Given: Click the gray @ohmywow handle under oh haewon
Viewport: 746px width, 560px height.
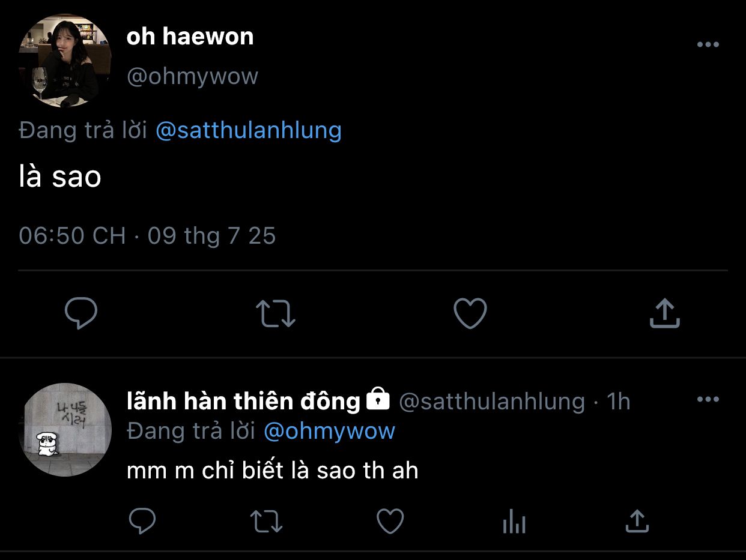Looking at the screenshot, I should pos(192,77).
